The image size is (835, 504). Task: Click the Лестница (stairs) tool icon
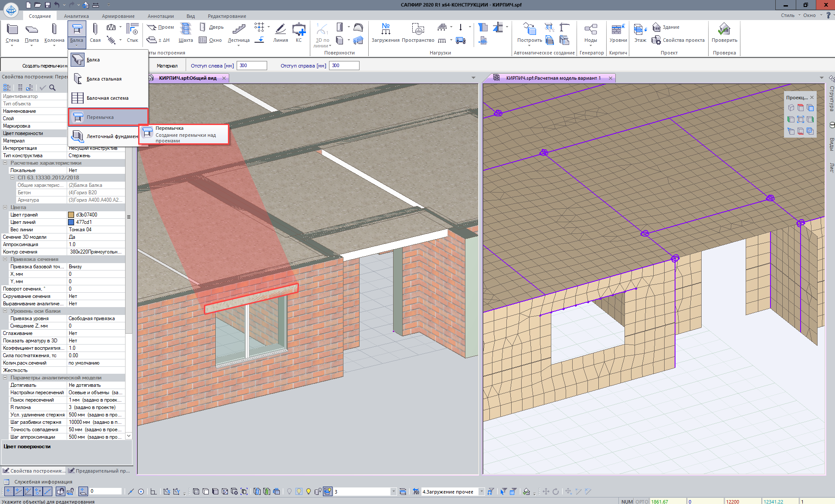coord(239,29)
